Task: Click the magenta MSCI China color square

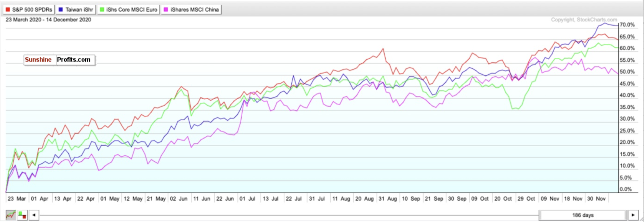Action: point(166,10)
